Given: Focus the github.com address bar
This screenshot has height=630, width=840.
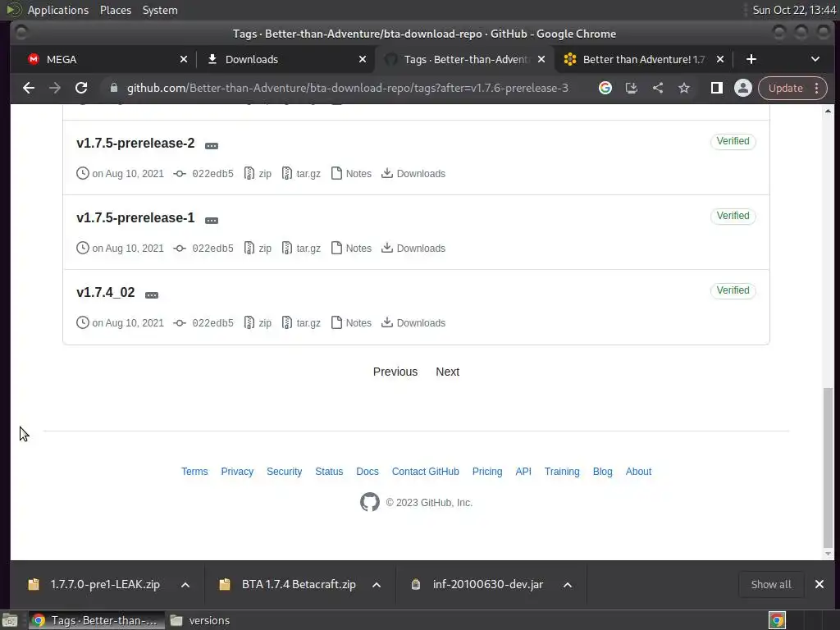Looking at the screenshot, I should click(347, 88).
